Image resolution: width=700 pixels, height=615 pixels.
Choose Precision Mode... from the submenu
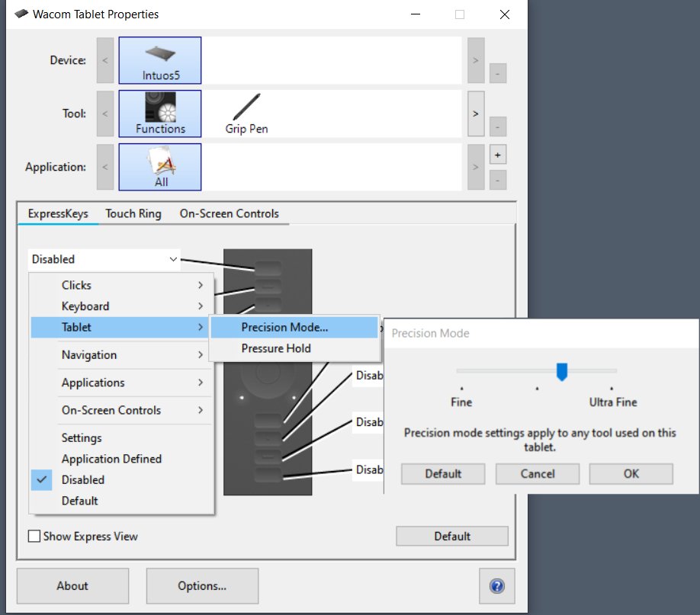tap(294, 327)
